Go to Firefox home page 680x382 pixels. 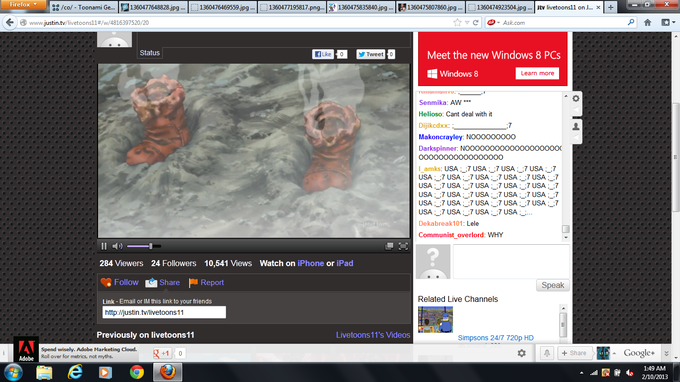coord(647,23)
